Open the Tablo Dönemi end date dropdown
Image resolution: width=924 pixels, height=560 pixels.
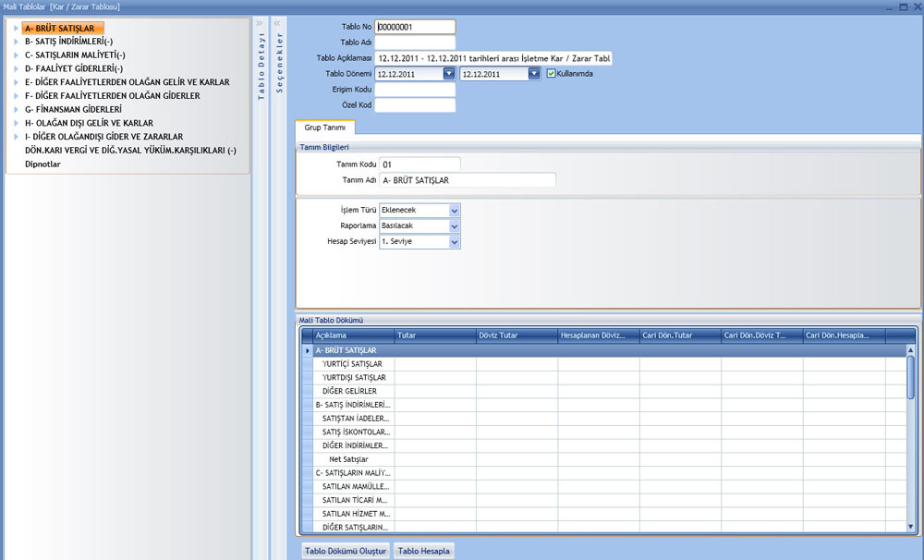534,74
